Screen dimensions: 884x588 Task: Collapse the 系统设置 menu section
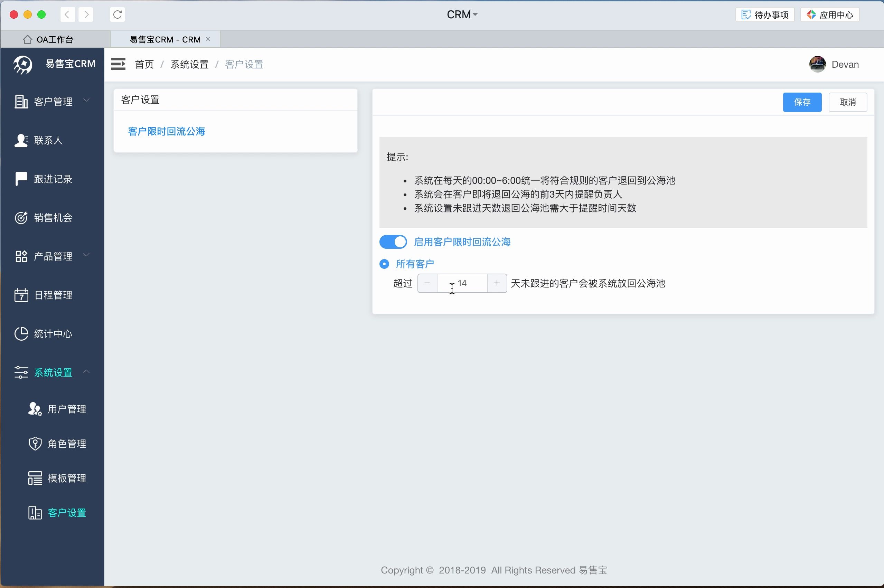[86, 371]
